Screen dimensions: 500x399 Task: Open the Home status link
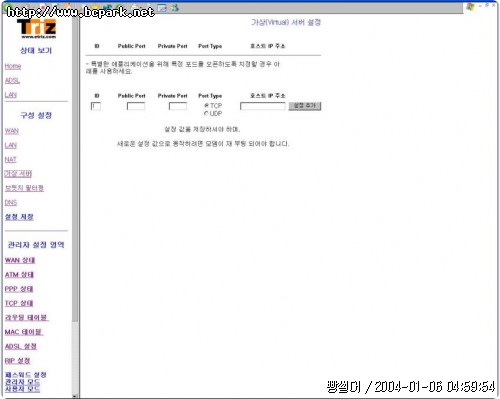coord(13,66)
